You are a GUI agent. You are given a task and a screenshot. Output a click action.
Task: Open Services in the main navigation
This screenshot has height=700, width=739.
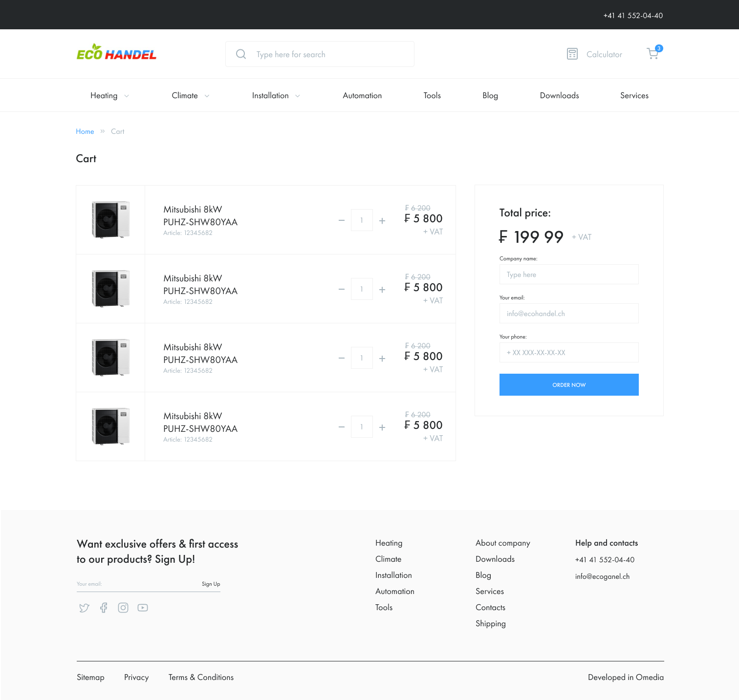pos(634,96)
